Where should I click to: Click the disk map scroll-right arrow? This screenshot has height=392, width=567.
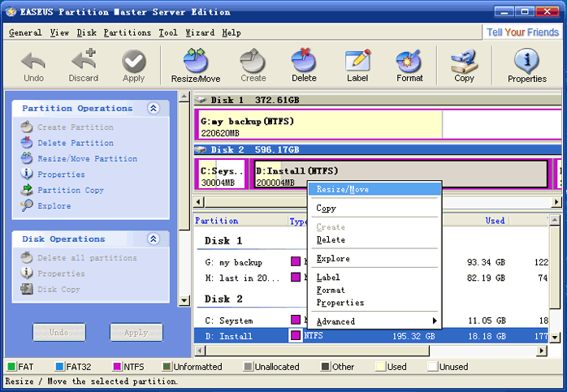[557, 201]
